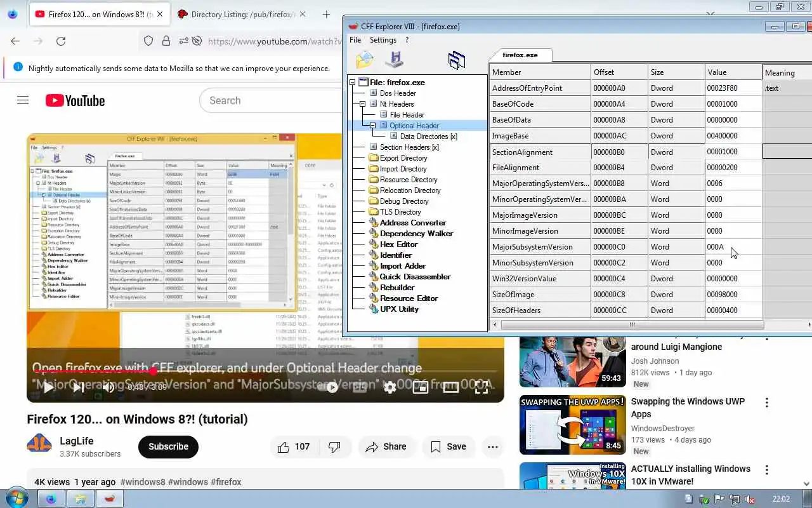Select Dos Header node
This screenshot has width=812, height=508.
click(398, 93)
